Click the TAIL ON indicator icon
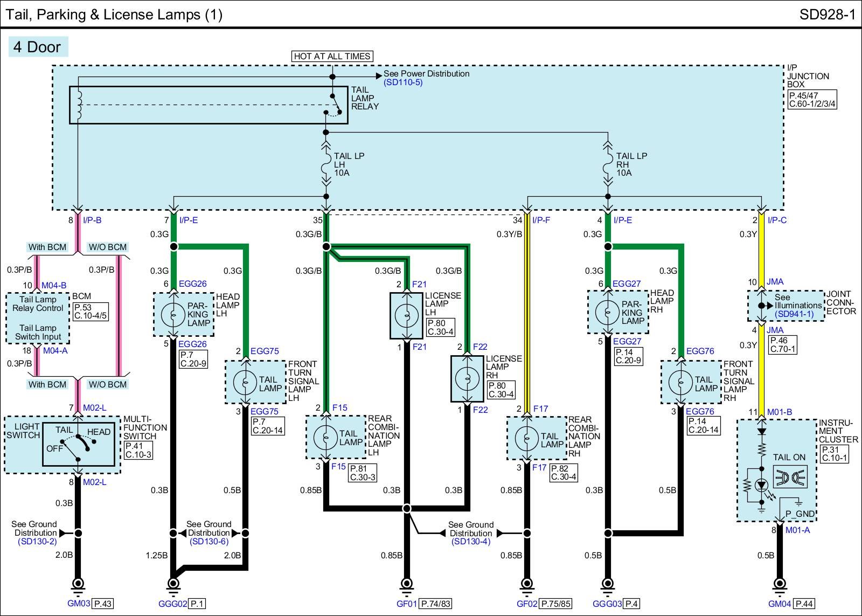This screenshot has width=862, height=616. coord(789,477)
